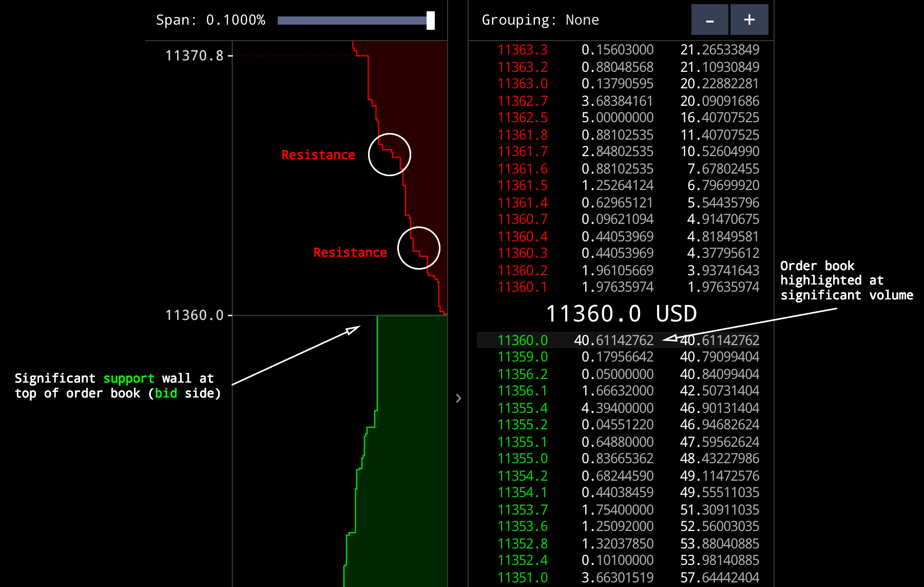Adjust the Span slider handle
The height and width of the screenshot is (587, 924).
click(431, 21)
